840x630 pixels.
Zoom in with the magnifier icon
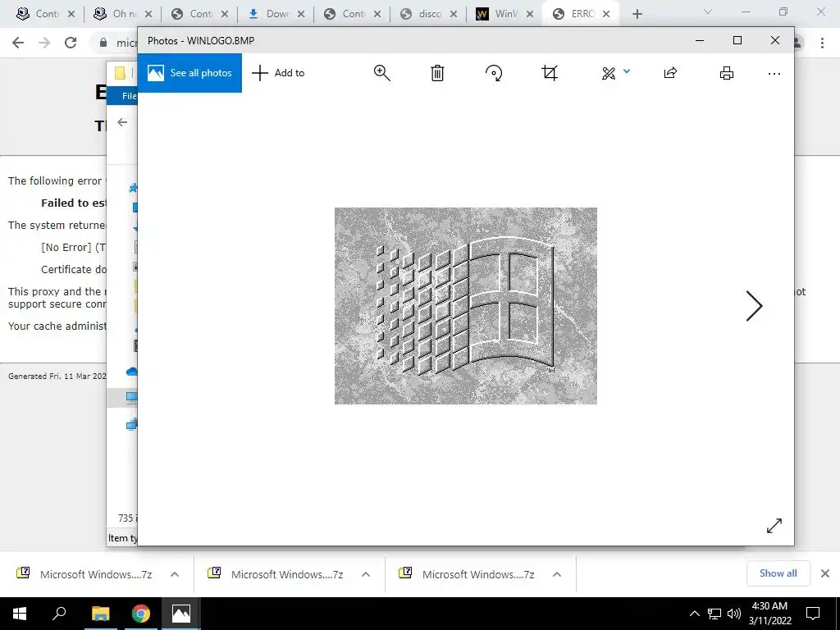click(382, 73)
